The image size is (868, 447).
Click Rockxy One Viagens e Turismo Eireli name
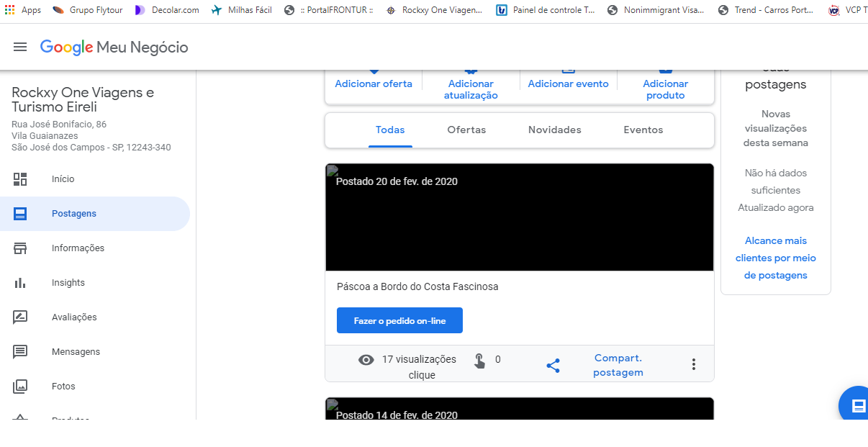[83, 100]
